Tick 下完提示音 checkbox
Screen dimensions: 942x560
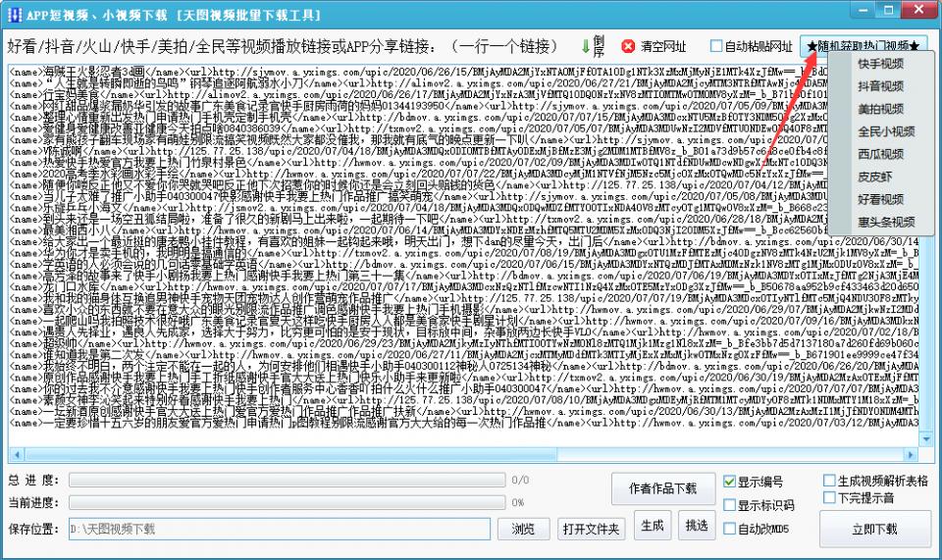pos(829,497)
